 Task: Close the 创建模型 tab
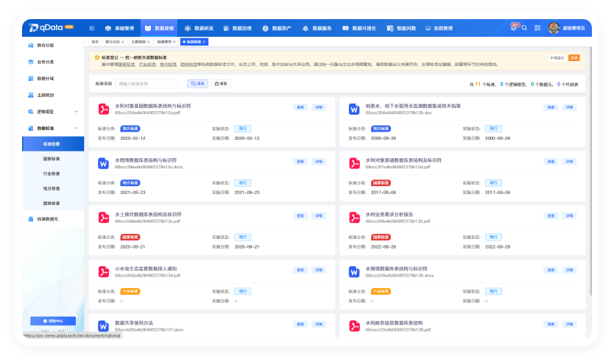[x=174, y=42]
